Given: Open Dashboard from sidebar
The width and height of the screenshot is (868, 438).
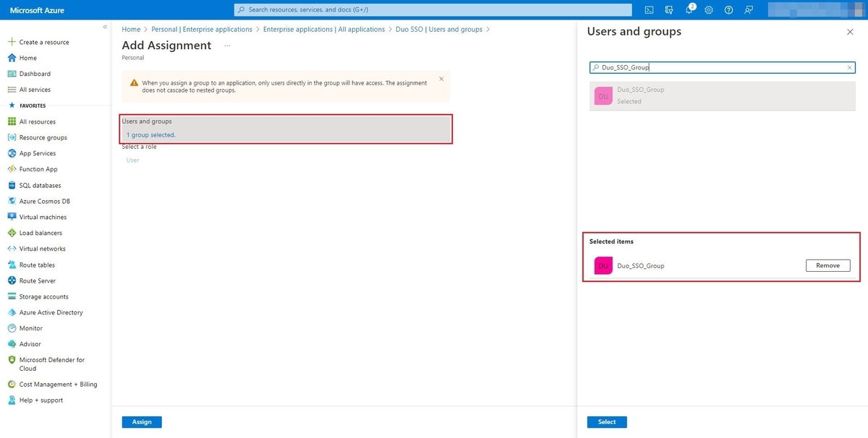Looking at the screenshot, I should point(35,74).
